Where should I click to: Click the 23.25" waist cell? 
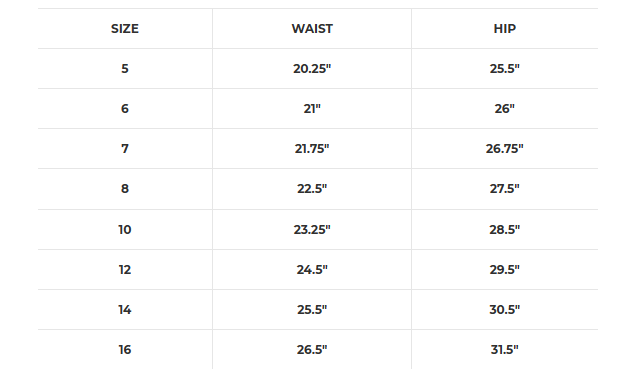312,230
